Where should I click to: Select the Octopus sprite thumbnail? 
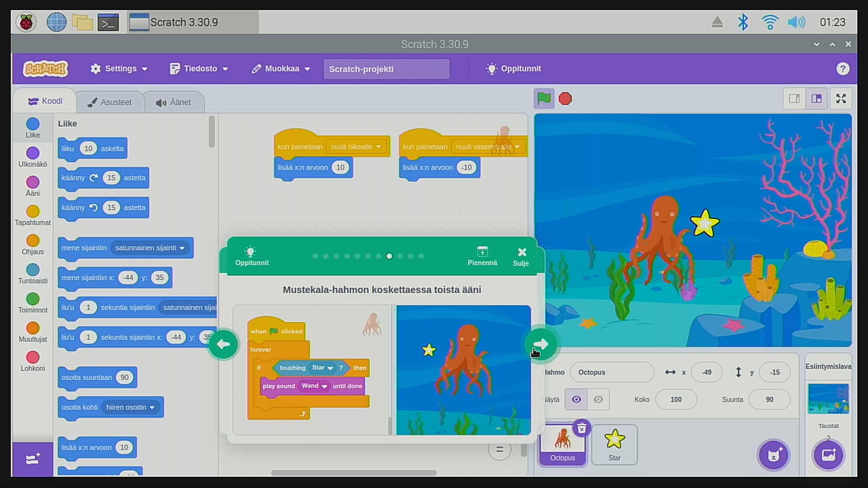coord(562,445)
